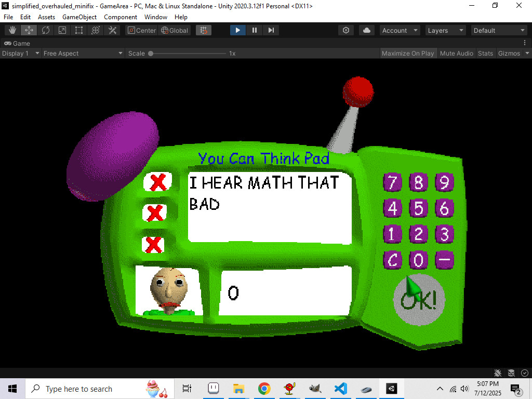Open the File menu
This screenshot has height=399, width=532.
coord(8,17)
